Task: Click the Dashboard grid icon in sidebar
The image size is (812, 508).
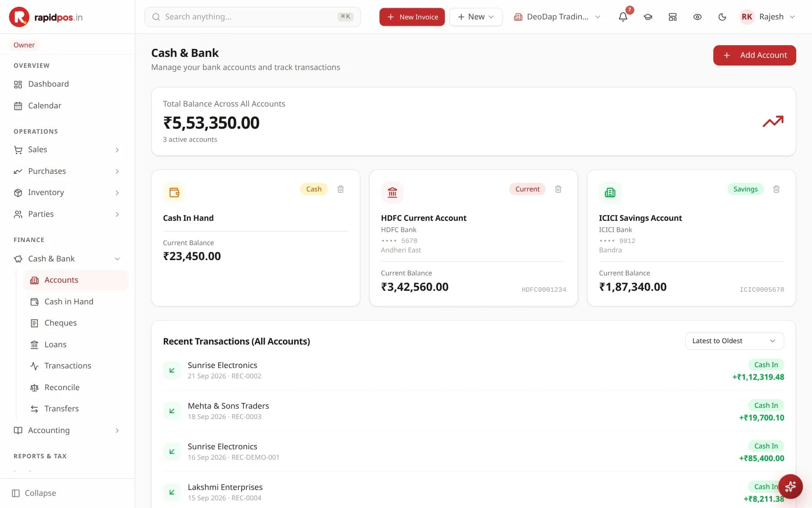Action: pyautogui.click(x=18, y=84)
